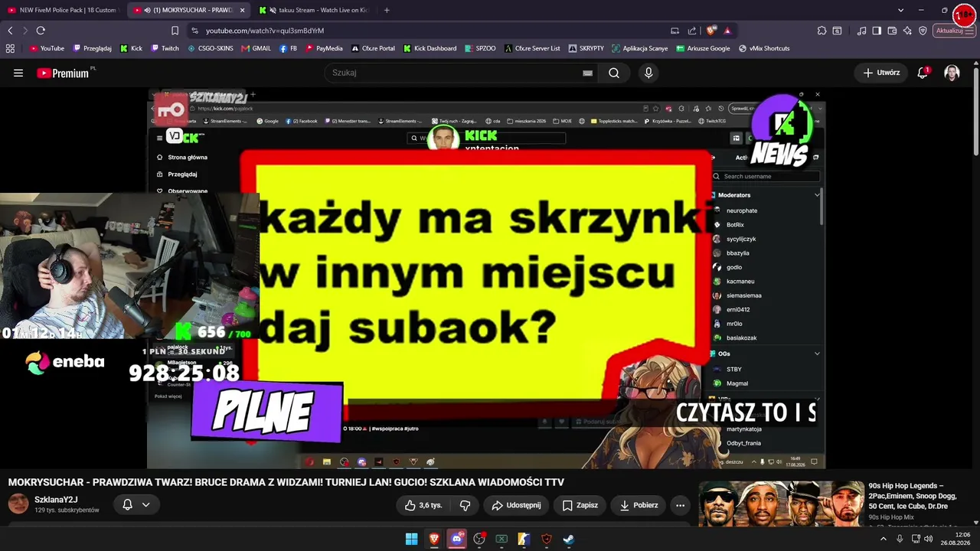The width and height of the screenshot is (980, 551).
Task: Select the MOKRYSUCHAR YouTube tab
Action: click(x=188, y=10)
